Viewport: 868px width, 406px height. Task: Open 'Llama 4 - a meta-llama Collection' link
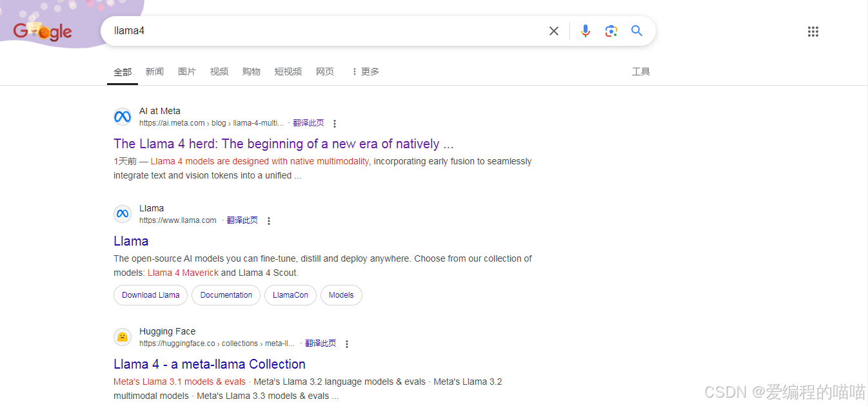210,364
